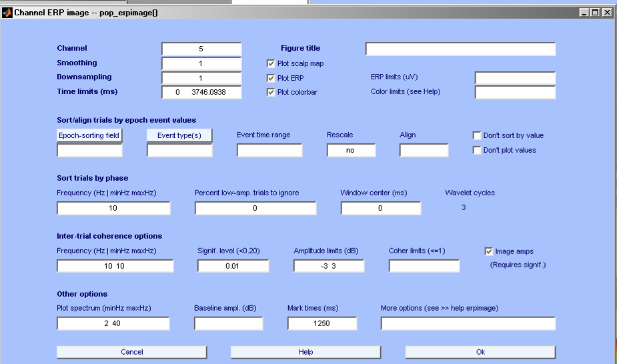Click the Figure title text field
617x364 pixels.
pyautogui.click(x=460, y=49)
